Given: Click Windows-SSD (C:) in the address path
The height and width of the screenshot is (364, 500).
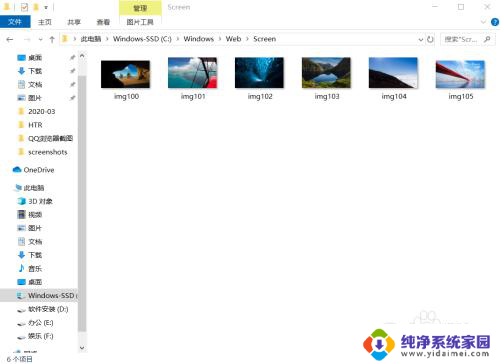Looking at the screenshot, I should click(142, 39).
